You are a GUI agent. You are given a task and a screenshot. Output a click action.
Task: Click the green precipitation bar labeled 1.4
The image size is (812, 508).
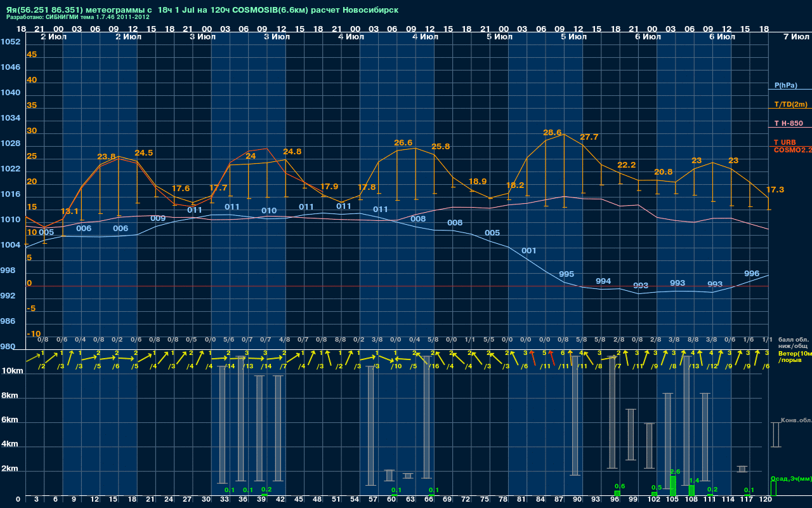[691, 490]
